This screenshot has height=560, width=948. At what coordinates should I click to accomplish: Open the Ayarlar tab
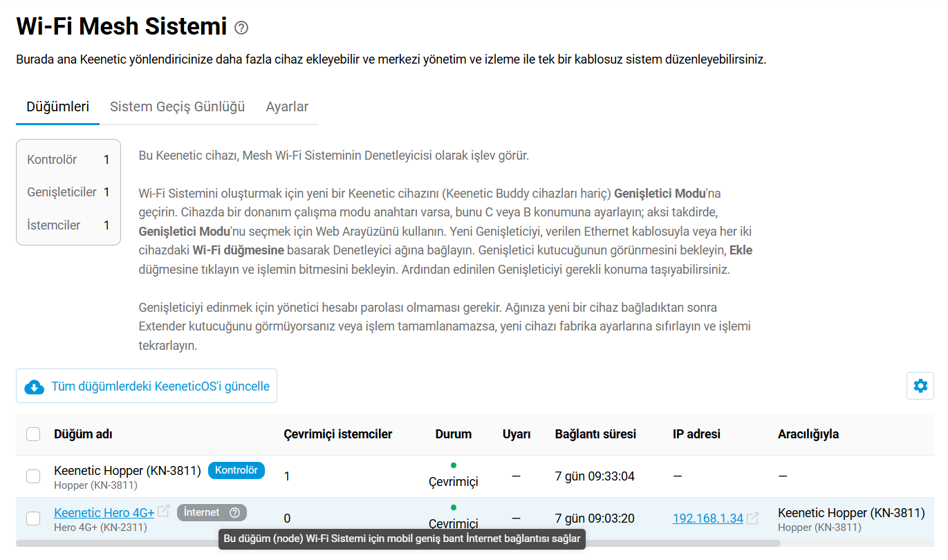[287, 106]
